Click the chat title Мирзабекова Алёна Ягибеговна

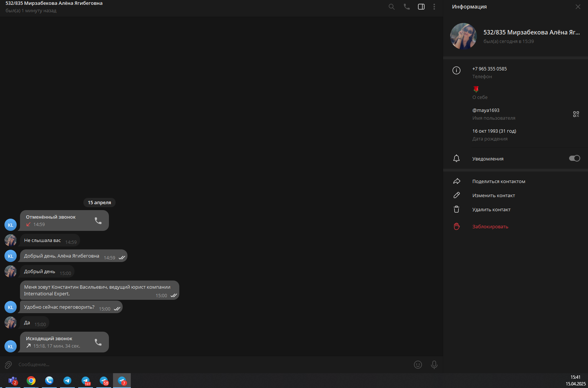click(x=54, y=3)
